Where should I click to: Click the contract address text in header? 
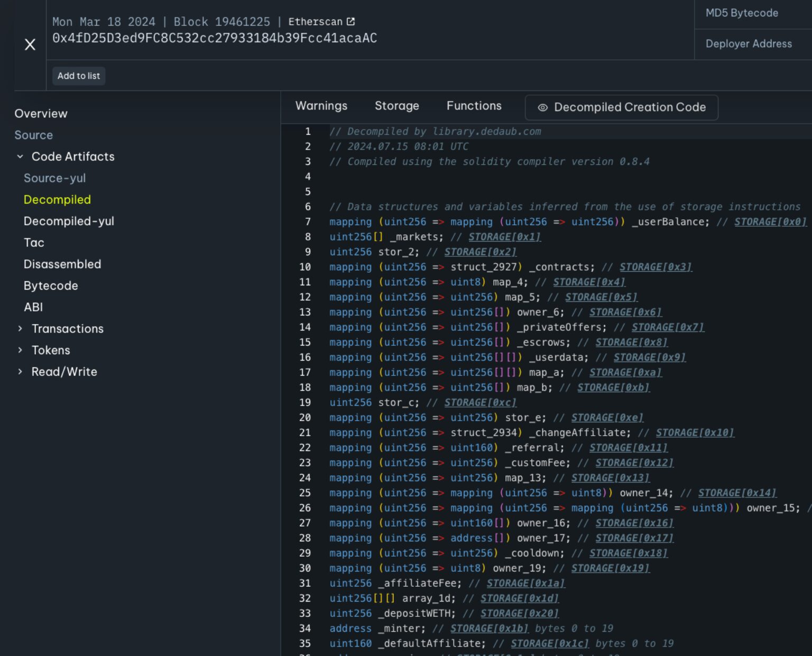tap(214, 38)
